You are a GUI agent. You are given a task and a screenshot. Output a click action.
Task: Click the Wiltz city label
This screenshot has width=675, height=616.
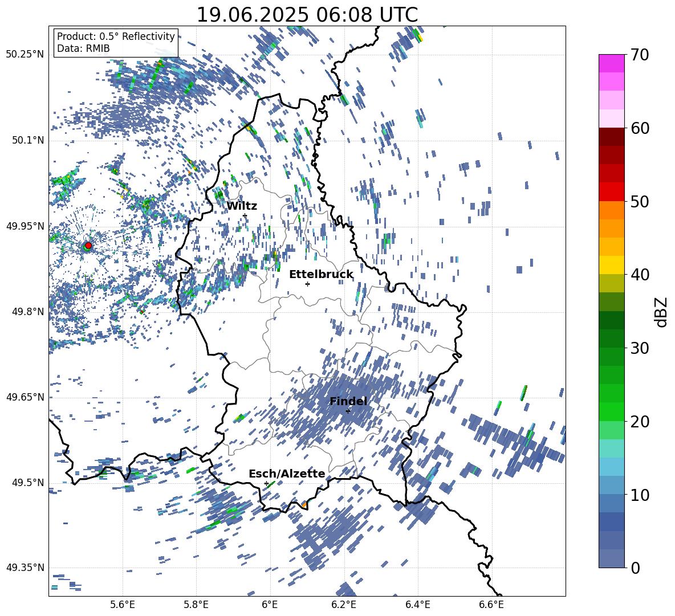(242, 206)
